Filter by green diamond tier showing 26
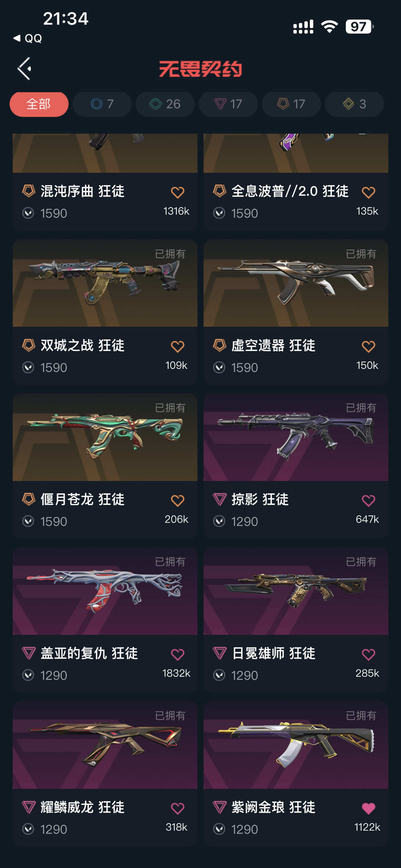This screenshot has height=868, width=401. pyautogui.click(x=165, y=104)
